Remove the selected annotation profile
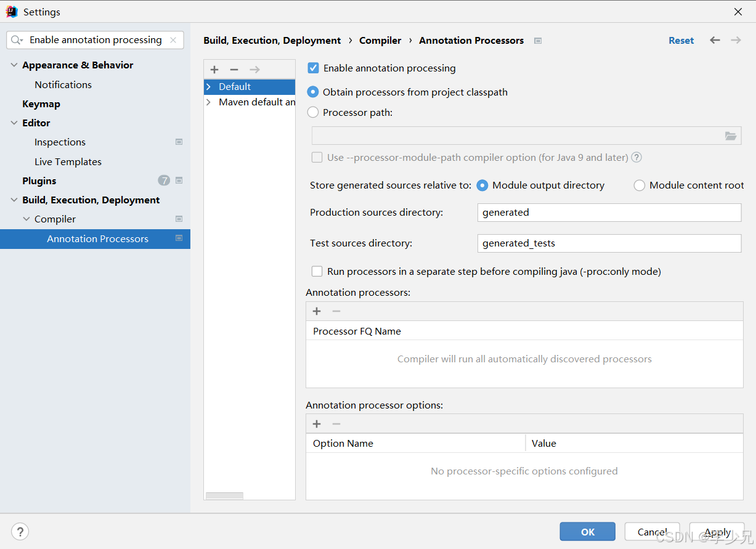The image size is (756, 549). [234, 70]
